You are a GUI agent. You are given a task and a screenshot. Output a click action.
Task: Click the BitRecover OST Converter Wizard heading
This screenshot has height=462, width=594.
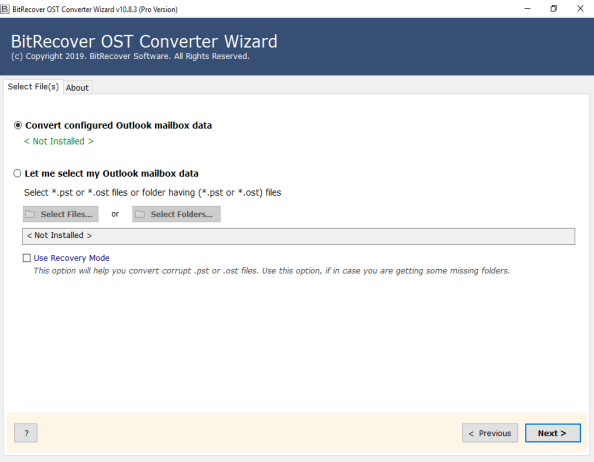(144, 41)
